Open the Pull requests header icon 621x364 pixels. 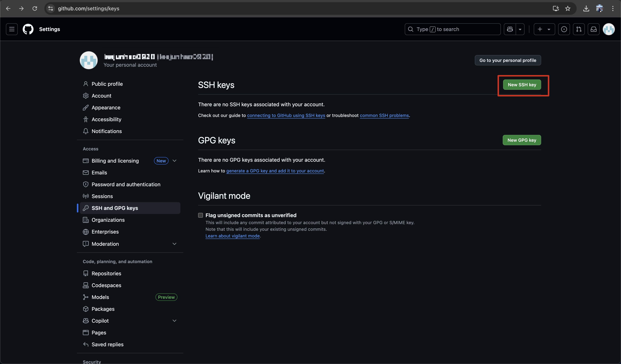[x=579, y=29]
